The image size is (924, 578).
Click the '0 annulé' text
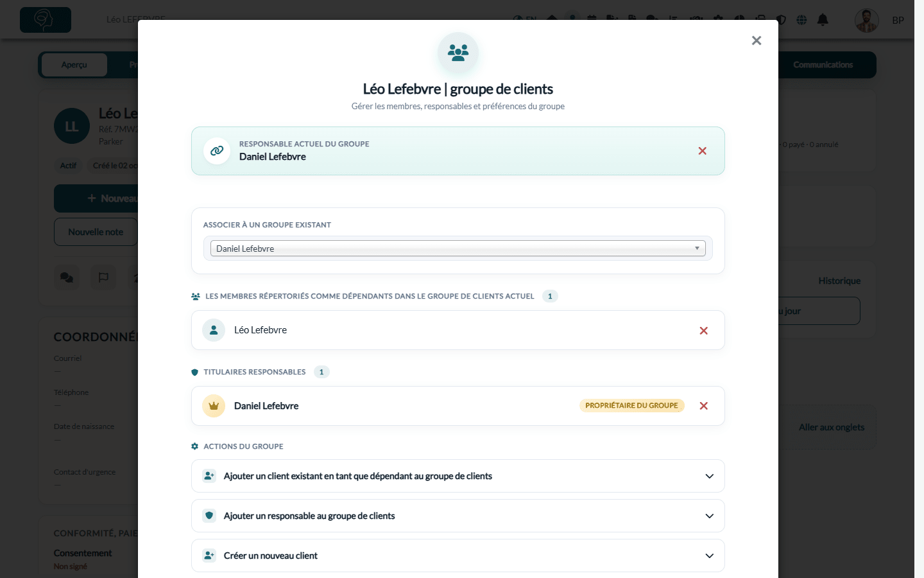[824, 144]
